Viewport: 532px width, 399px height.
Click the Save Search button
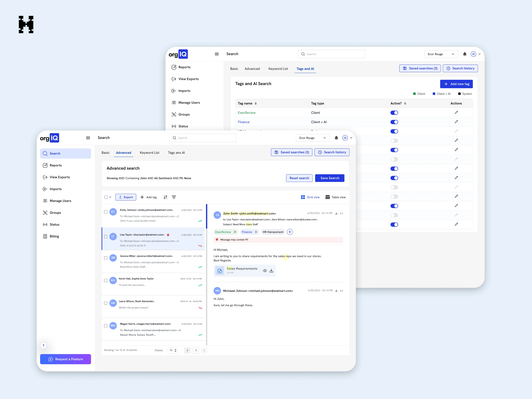pos(329,178)
